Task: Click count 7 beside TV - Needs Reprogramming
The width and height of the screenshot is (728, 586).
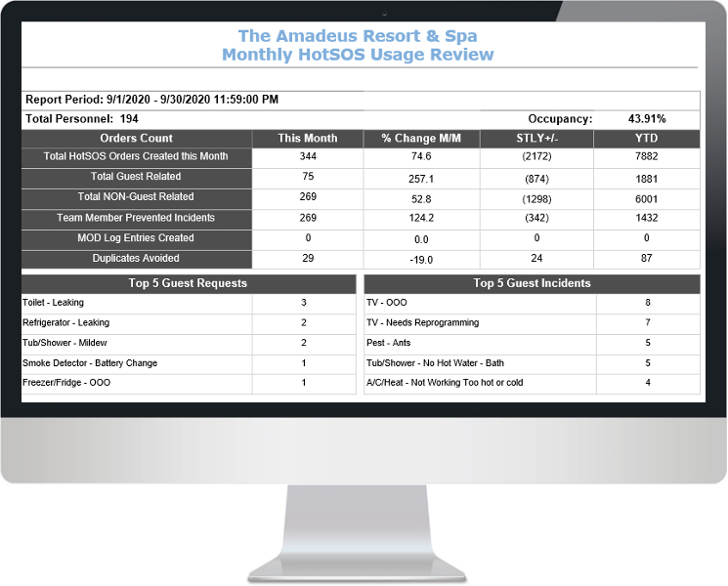Action: pyautogui.click(x=648, y=322)
